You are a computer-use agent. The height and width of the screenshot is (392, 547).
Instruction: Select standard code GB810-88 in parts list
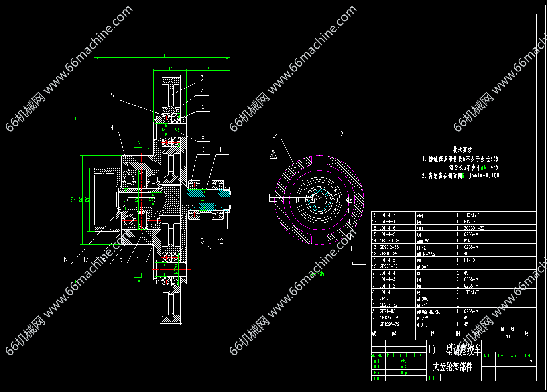point(388,254)
